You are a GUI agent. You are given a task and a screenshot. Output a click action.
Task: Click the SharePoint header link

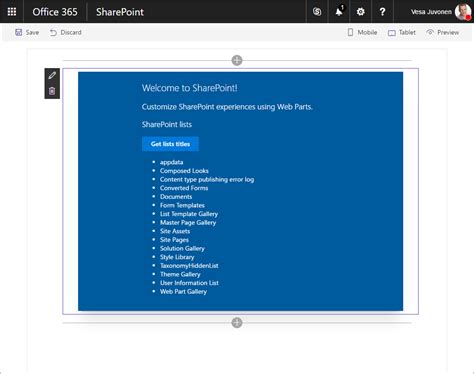pyautogui.click(x=120, y=12)
